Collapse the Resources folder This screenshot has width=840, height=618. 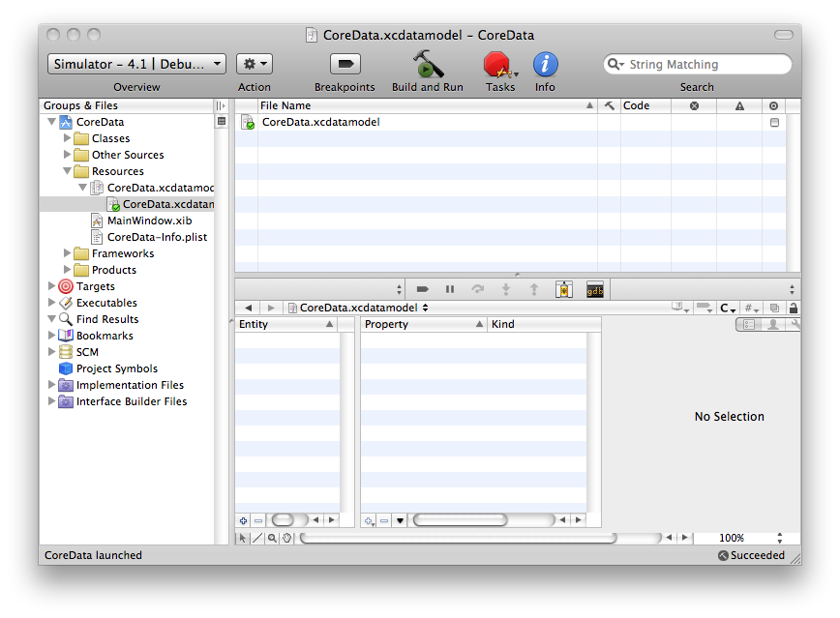67,171
